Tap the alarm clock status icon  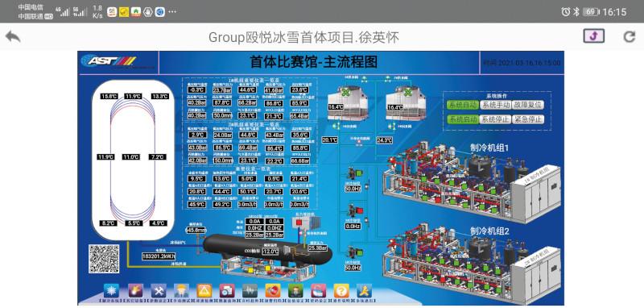566,11
